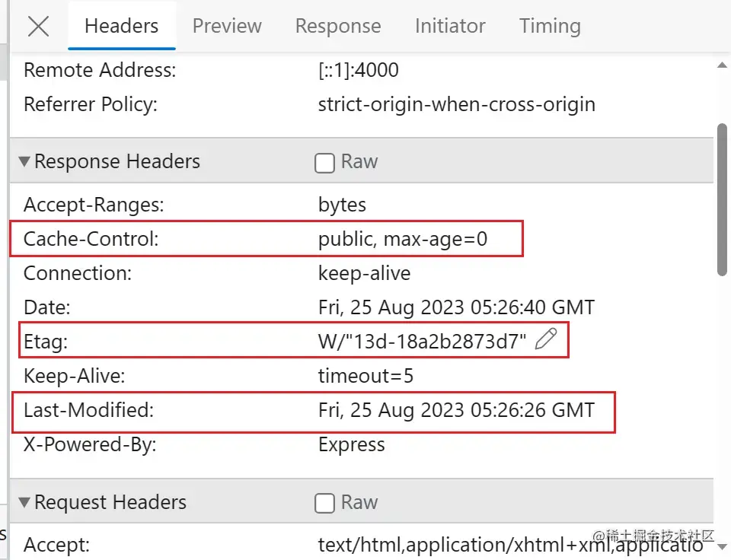
Task: Click the Date header value
Action: [x=456, y=307]
